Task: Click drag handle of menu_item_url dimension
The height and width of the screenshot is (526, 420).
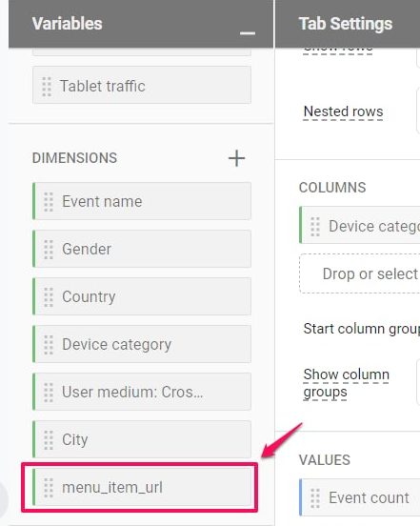Action: point(49,488)
